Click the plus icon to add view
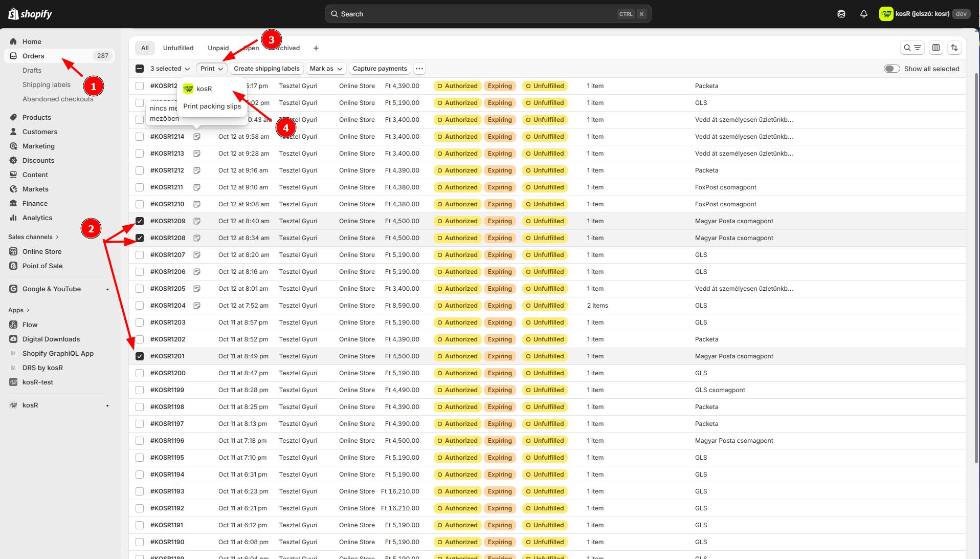 click(316, 48)
